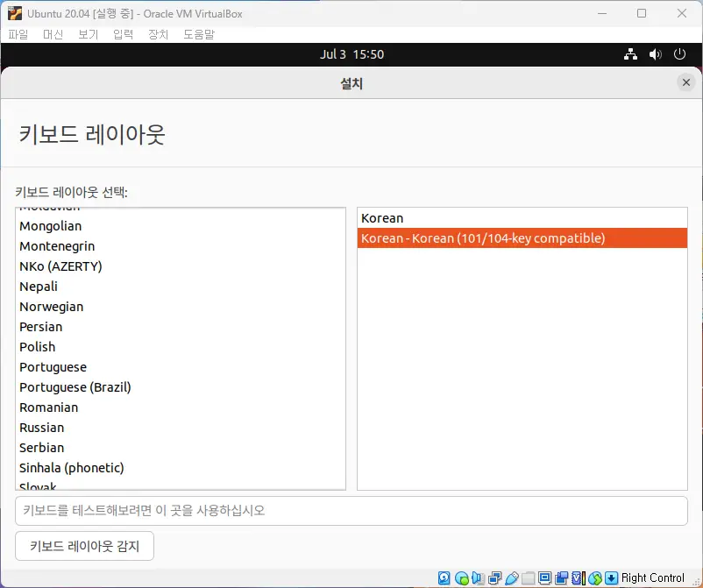This screenshot has height=588, width=703.
Task: Select Polish in the layout list
Action: pos(181,347)
